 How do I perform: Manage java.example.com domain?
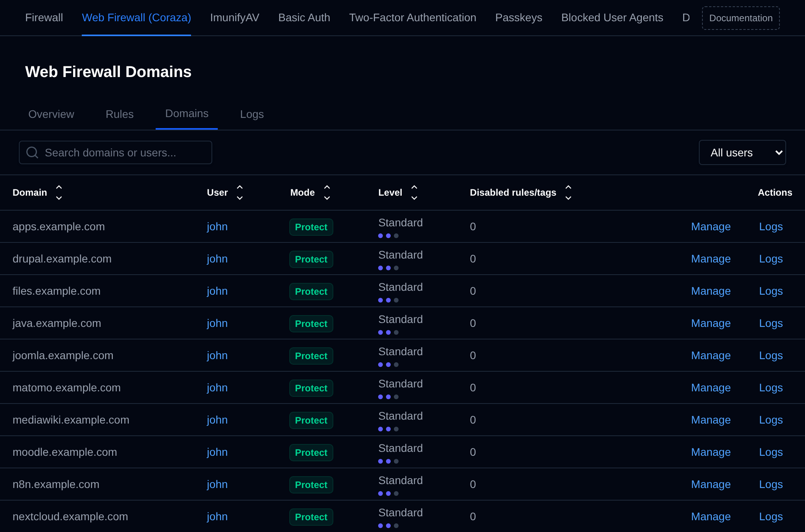tap(711, 323)
